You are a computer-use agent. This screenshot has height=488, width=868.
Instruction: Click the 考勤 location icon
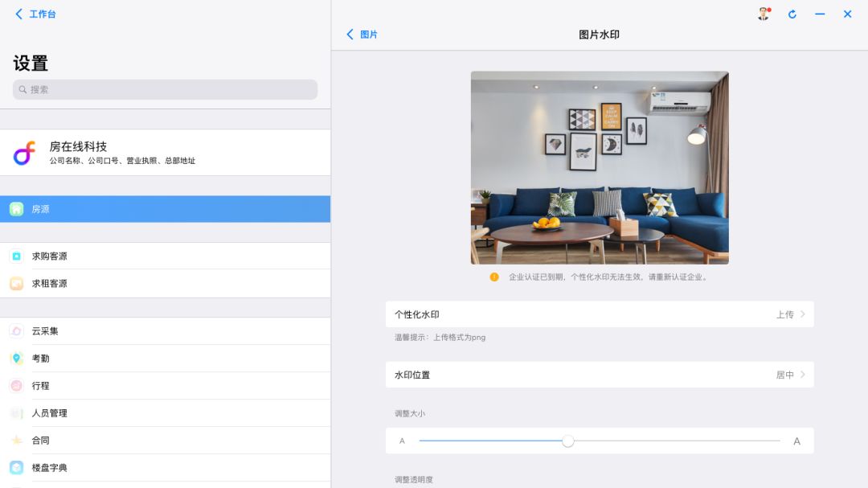click(17, 359)
